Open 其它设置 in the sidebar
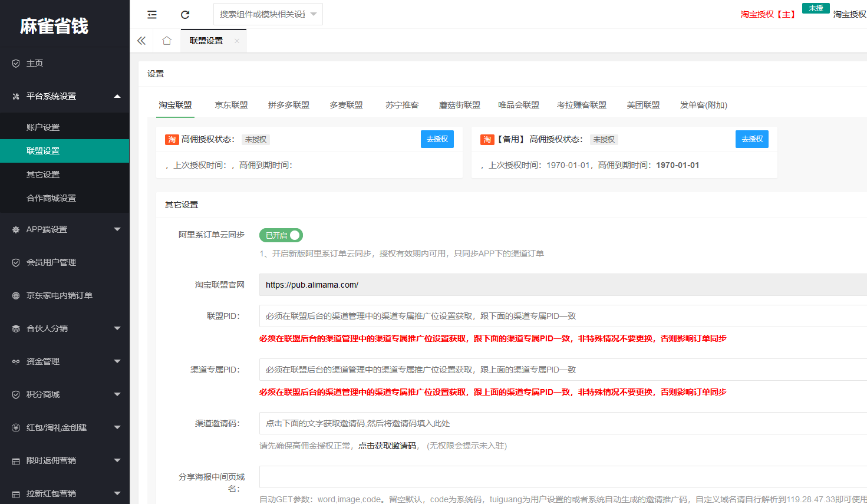The width and height of the screenshot is (867, 504). coord(65,174)
